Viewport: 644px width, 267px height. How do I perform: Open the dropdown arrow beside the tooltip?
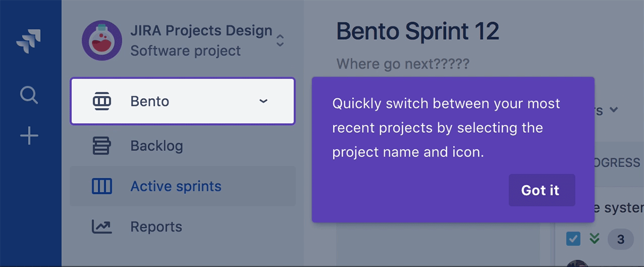tap(614, 110)
